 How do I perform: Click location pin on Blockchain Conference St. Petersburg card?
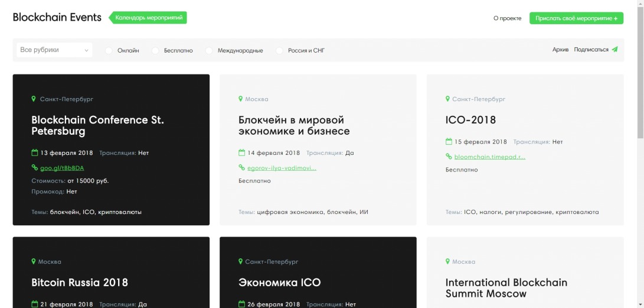[x=34, y=99]
